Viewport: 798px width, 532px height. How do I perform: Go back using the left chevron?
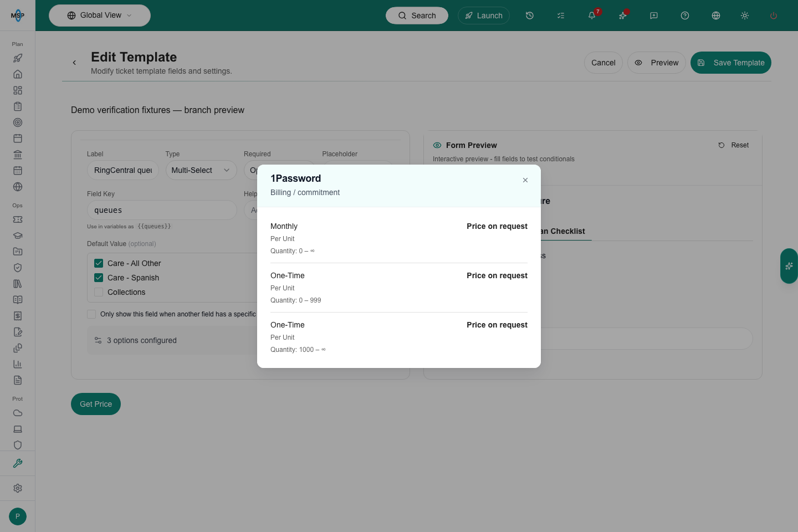tap(74, 63)
